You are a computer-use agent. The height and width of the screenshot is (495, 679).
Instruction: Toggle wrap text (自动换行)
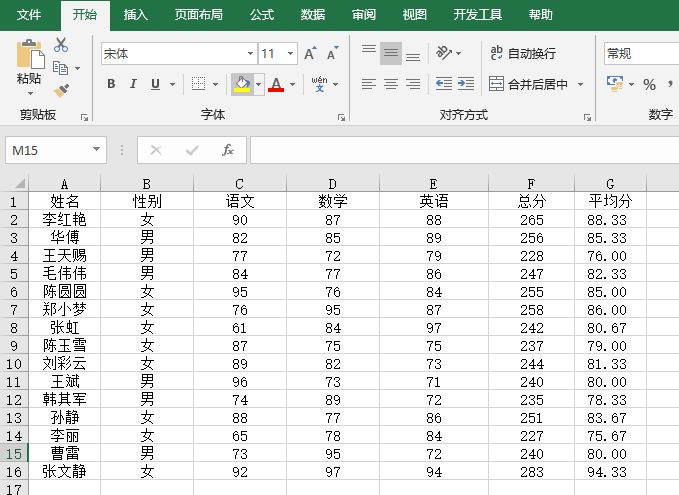(x=522, y=53)
